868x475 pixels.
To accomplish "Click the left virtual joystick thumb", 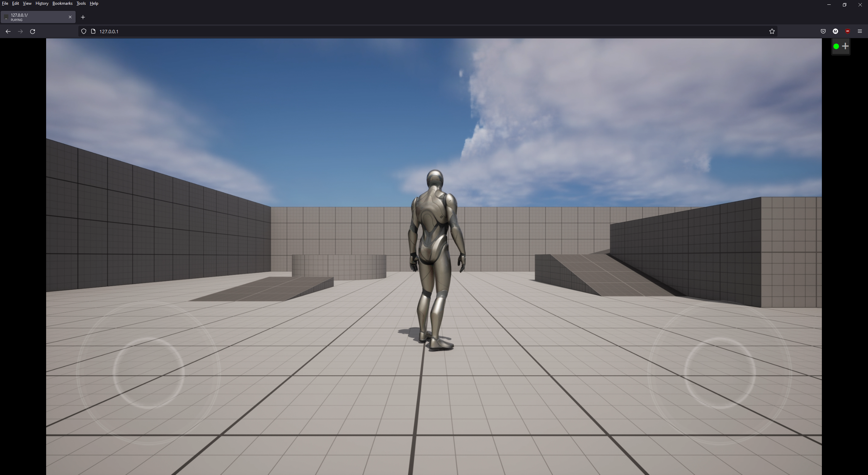I will coord(149,373).
